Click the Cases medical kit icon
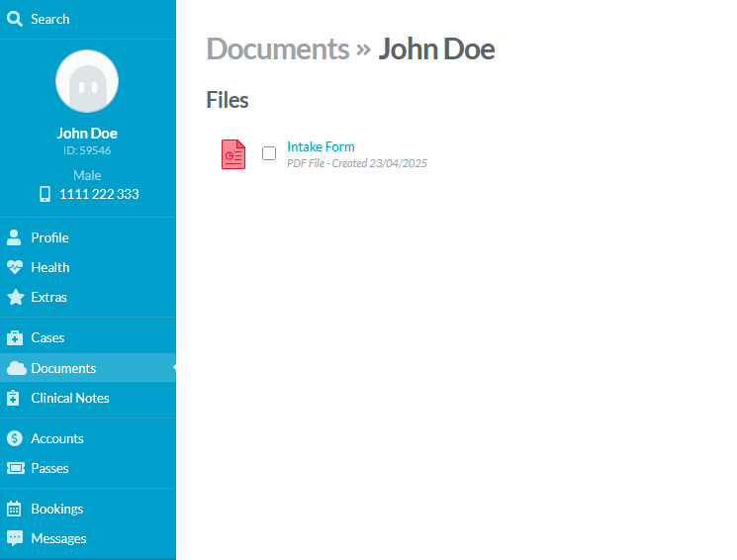The image size is (737, 560). coord(15,337)
